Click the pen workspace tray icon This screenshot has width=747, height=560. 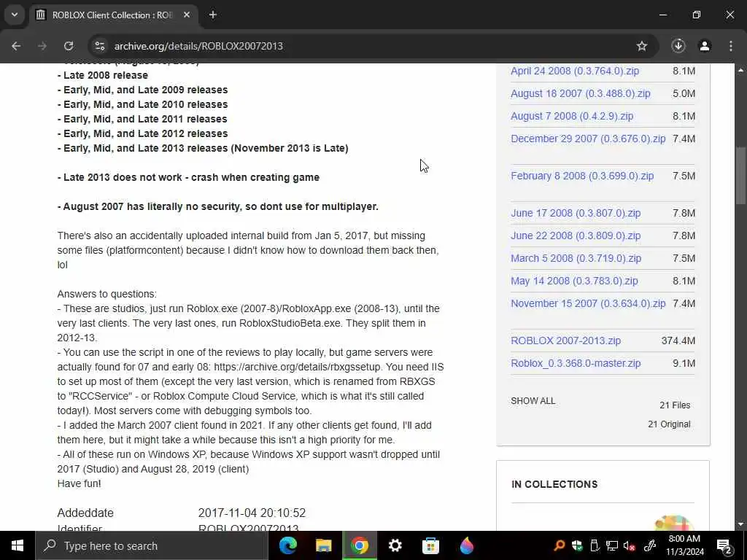click(x=650, y=545)
